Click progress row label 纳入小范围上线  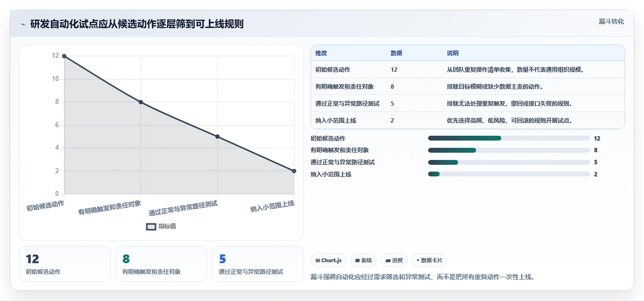[x=331, y=174]
